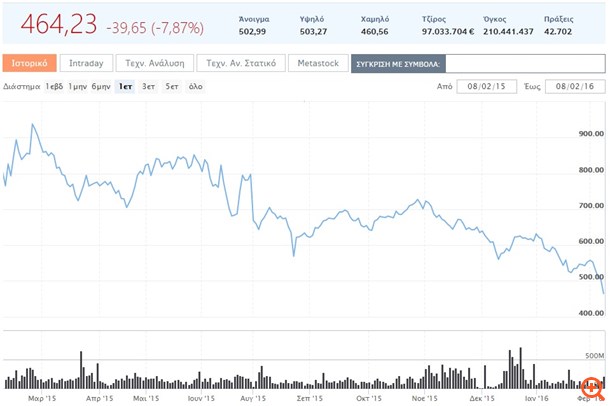
Task: Set the interval to 1εβδ
Action: 54,87
